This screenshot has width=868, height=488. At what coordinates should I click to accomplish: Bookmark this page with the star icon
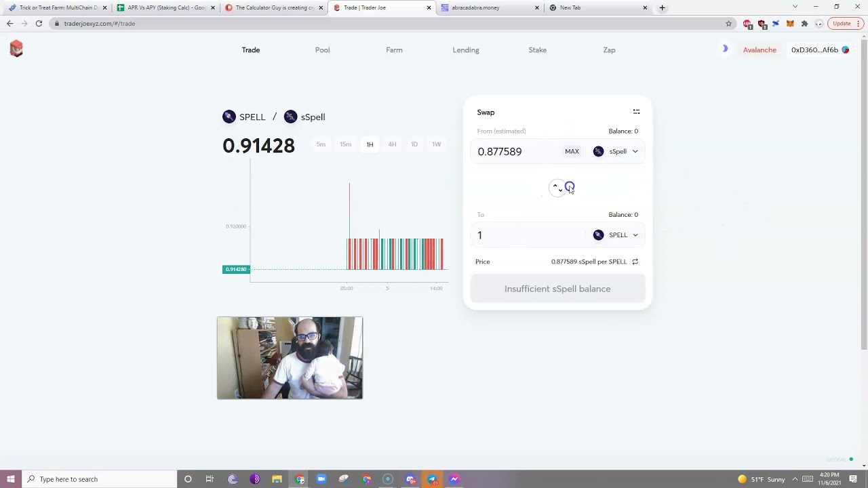[x=729, y=24]
